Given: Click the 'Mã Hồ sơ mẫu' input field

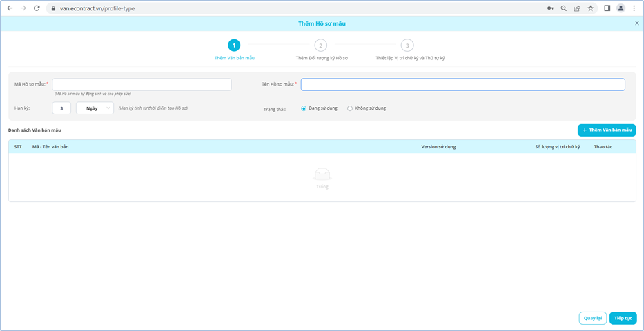Looking at the screenshot, I should pos(142,84).
